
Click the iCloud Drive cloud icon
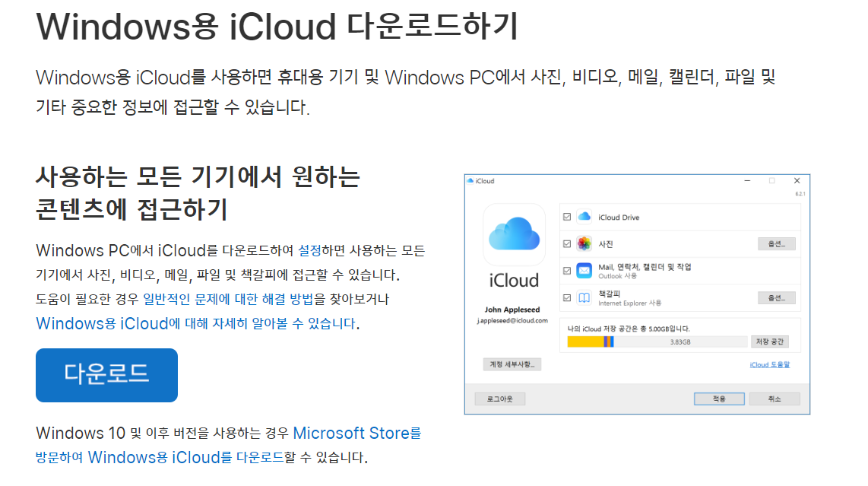(584, 217)
